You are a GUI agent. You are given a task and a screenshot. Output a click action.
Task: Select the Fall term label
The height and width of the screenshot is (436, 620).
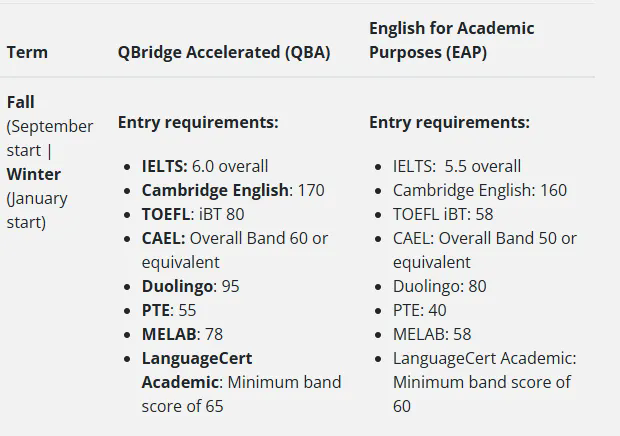pyautogui.click(x=21, y=102)
